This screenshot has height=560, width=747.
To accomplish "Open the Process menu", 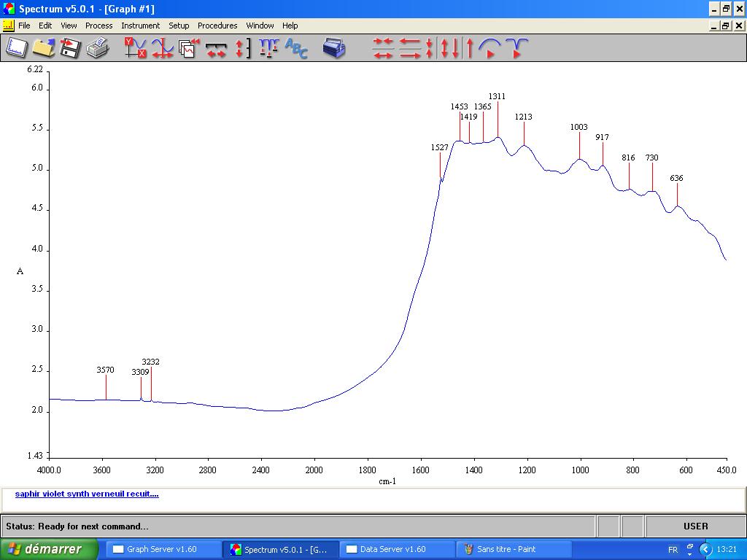I will [x=98, y=26].
